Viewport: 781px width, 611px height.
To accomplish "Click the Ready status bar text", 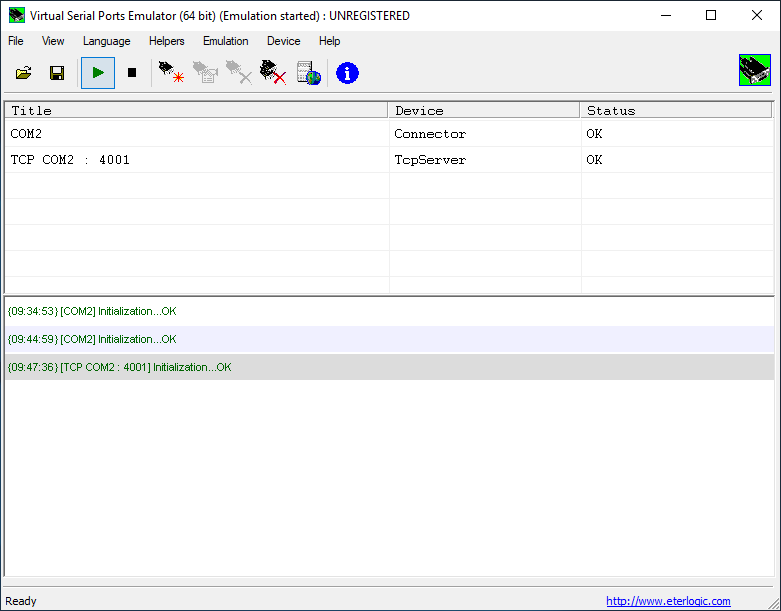I will [20, 601].
